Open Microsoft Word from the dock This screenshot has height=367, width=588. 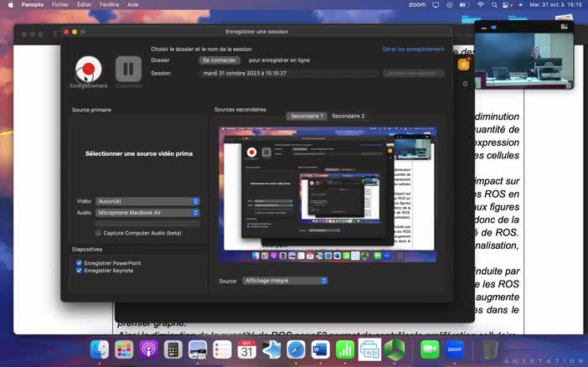click(x=320, y=349)
